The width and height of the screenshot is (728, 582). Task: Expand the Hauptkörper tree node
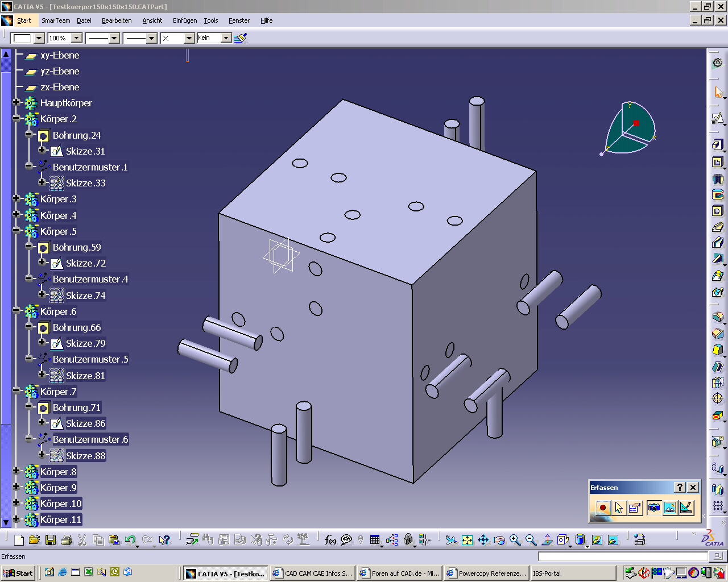point(16,102)
